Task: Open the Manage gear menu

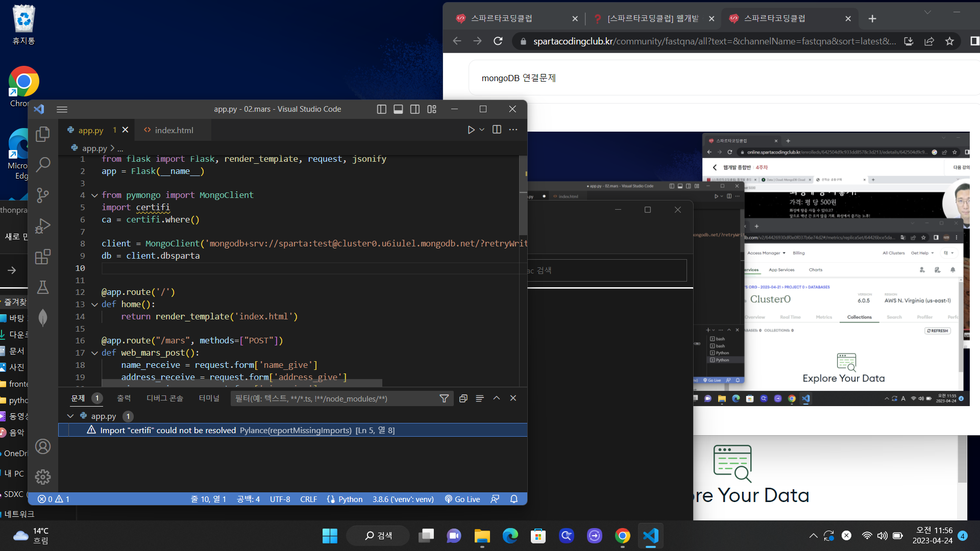Action: coord(43,477)
